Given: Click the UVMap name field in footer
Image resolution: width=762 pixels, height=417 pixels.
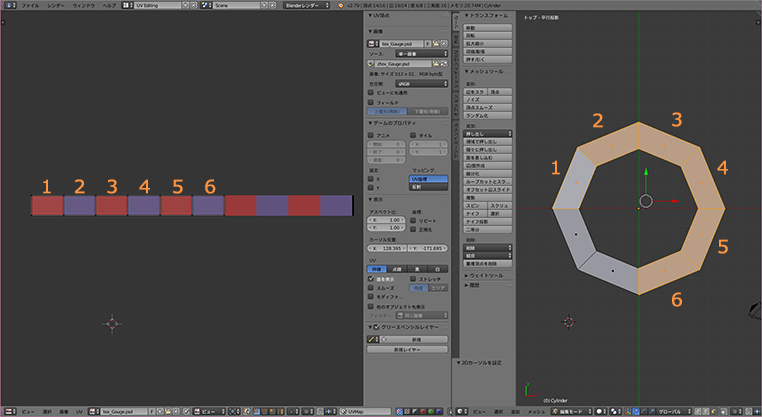Looking at the screenshot, I should click(366, 412).
